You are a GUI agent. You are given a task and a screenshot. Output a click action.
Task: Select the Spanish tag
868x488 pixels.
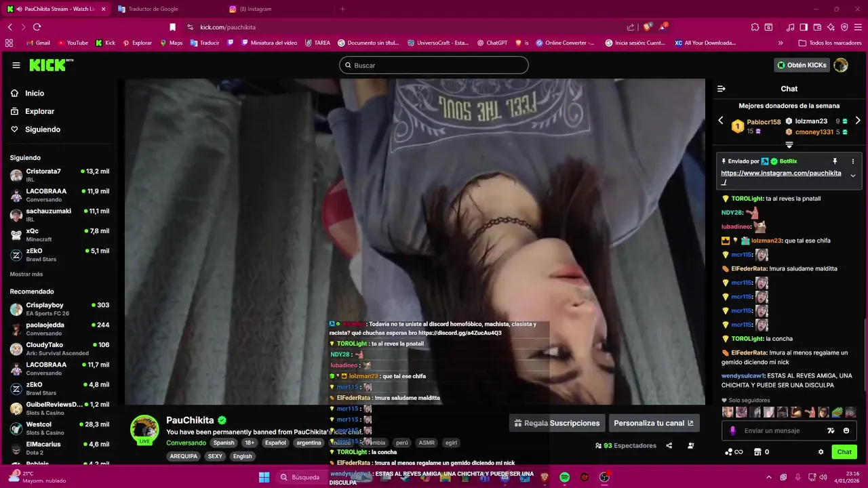[x=224, y=443]
